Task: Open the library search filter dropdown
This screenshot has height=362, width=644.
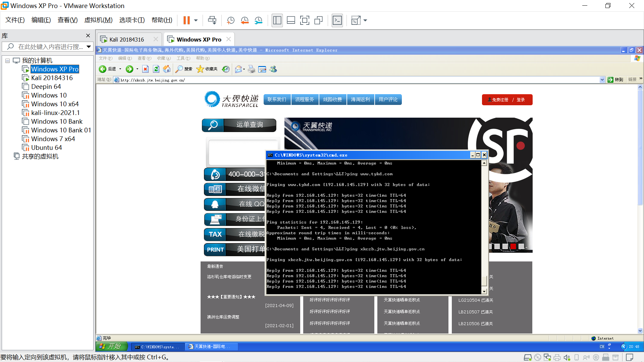Action: [89, 47]
